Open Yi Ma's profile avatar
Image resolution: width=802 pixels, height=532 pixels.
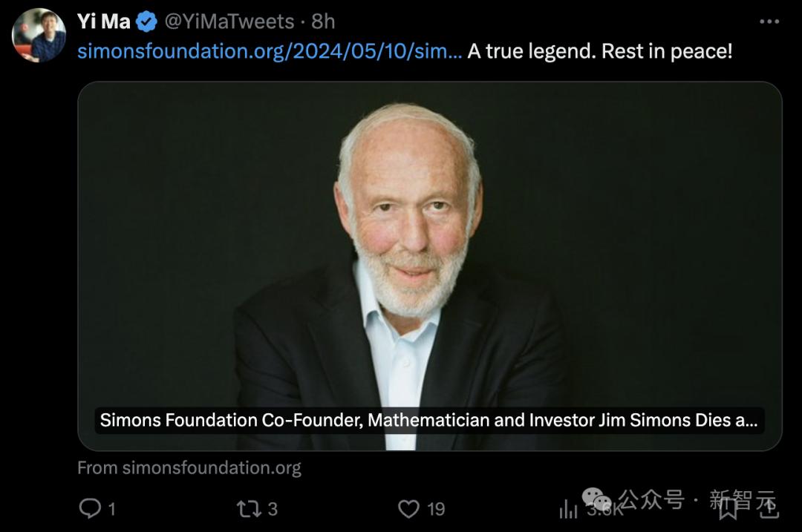pos(39,35)
